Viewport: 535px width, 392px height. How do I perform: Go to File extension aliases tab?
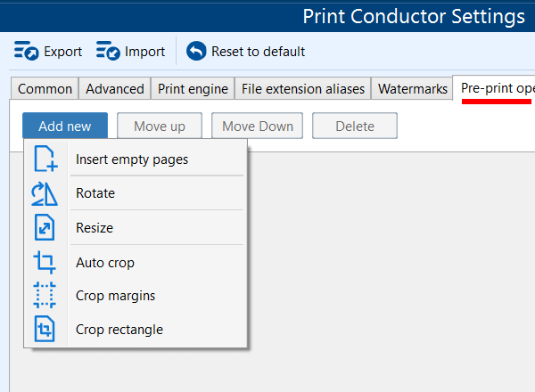coord(303,88)
